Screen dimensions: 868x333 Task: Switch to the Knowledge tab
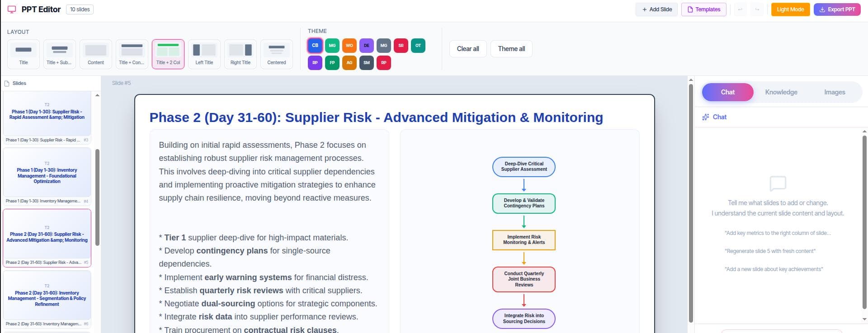click(781, 92)
